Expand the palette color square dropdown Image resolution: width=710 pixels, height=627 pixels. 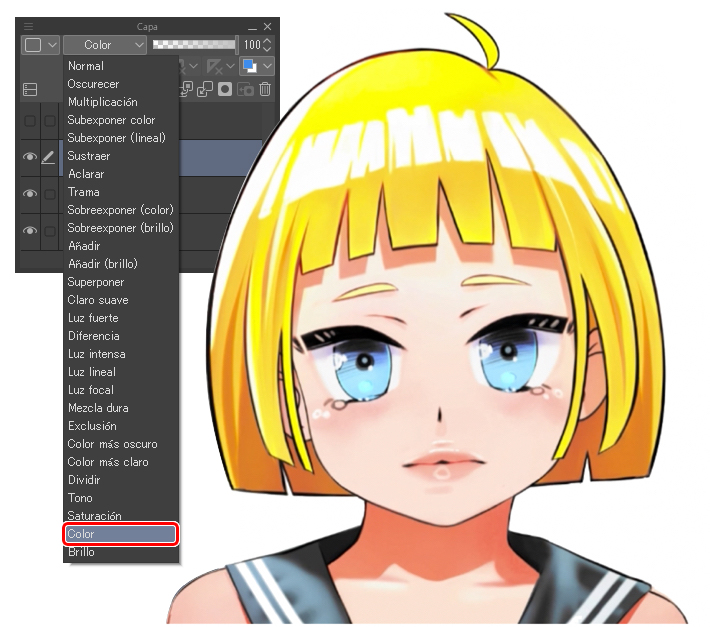tap(40, 45)
